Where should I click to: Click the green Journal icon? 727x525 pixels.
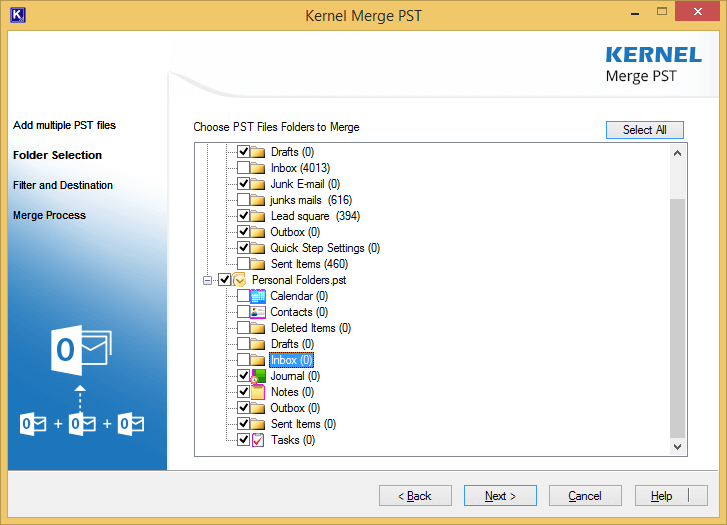tap(258, 376)
